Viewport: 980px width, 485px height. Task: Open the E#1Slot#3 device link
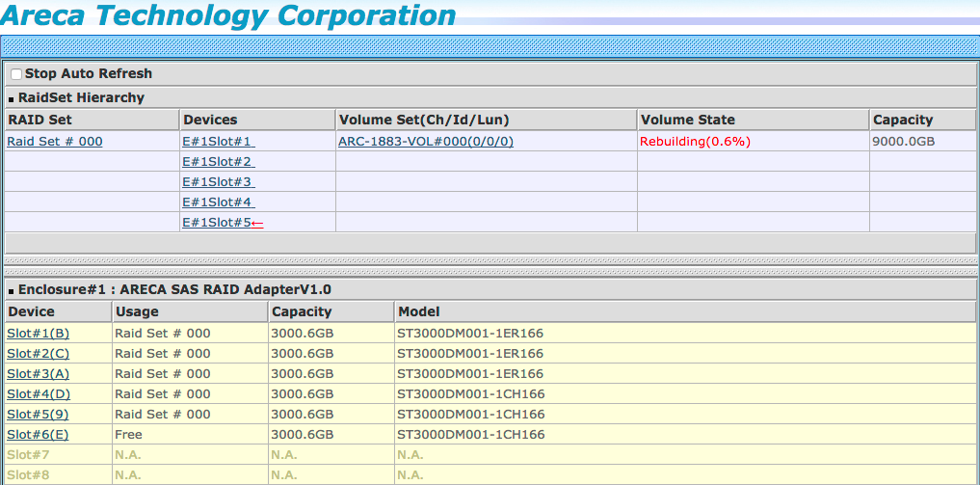[218, 182]
